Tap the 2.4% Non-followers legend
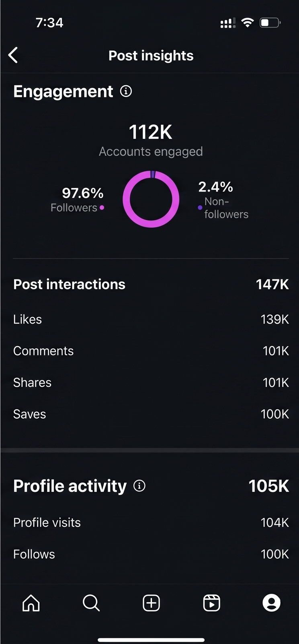This screenshot has height=644, width=299. 223,200
